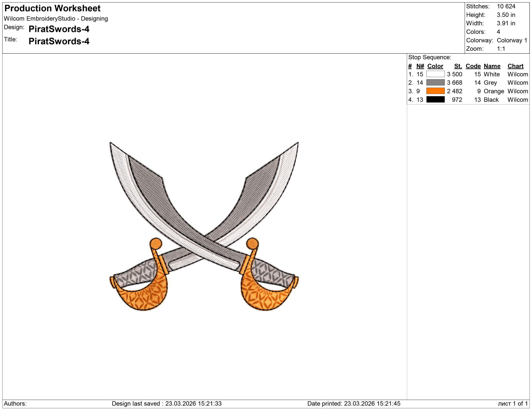The image size is (532, 409).
Task: Click the orange color swatch
Action: pyautogui.click(x=435, y=91)
